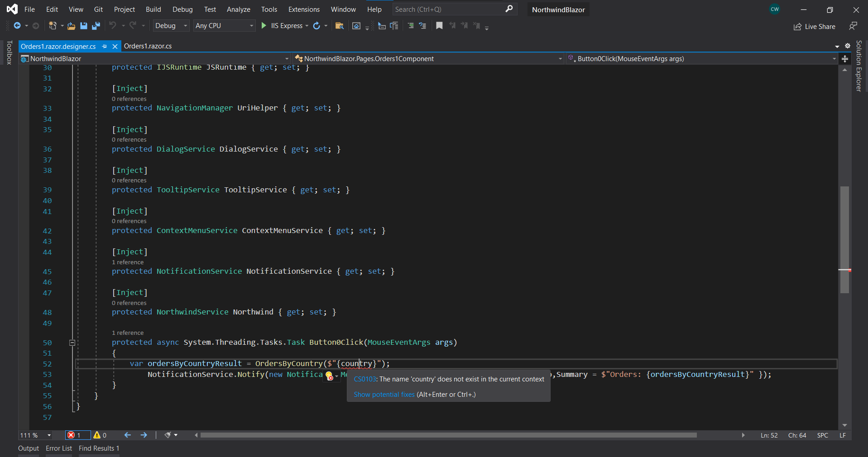Screen dimensions: 868x457
Task: Click the lightbulb quick fix icon
Action: click(x=329, y=376)
